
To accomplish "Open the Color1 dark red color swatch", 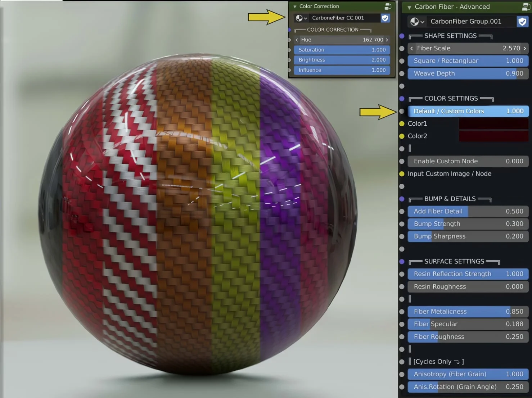I will tap(493, 123).
